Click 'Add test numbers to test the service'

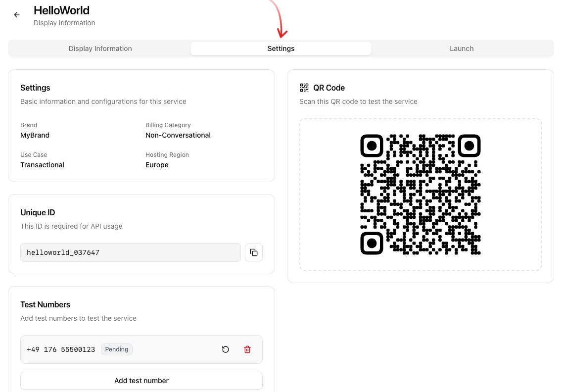78,318
